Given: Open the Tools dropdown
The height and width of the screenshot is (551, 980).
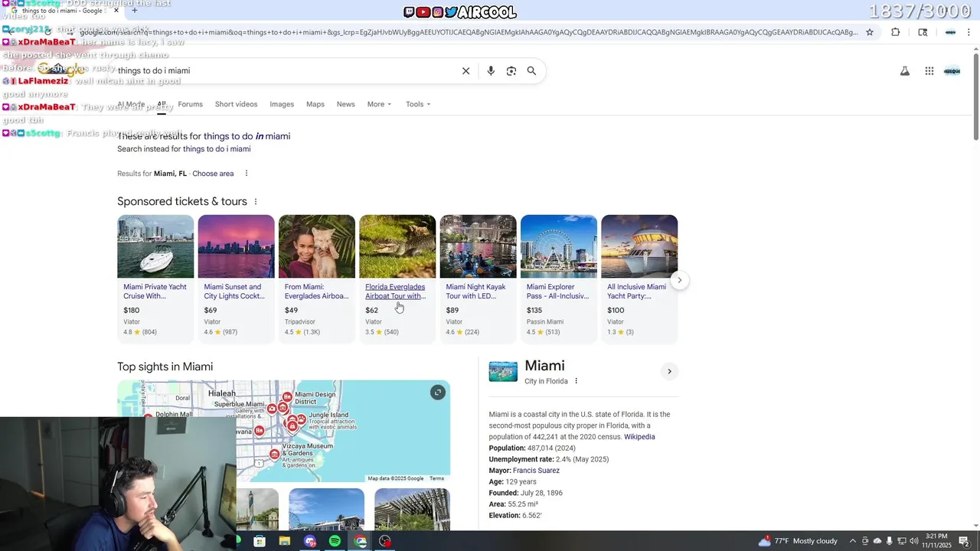Looking at the screenshot, I should pos(418,104).
